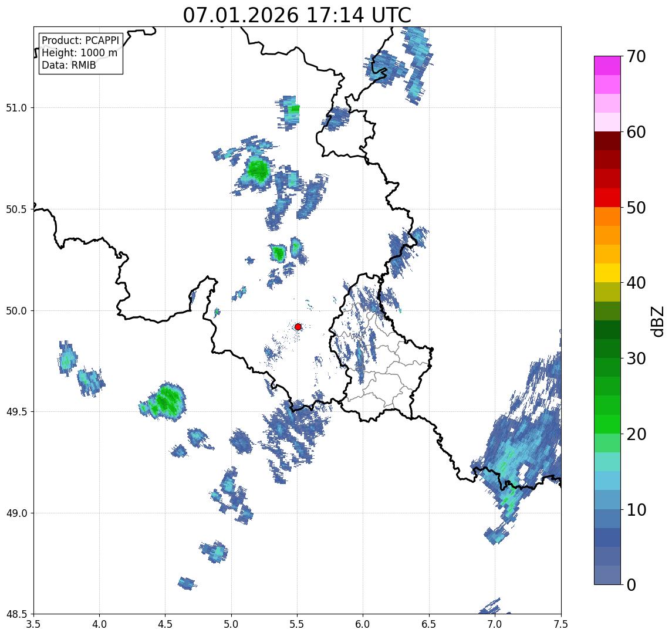Click the 60 value on the colorbar
This screenshot has width=672, height=636.
click(636, 132)
